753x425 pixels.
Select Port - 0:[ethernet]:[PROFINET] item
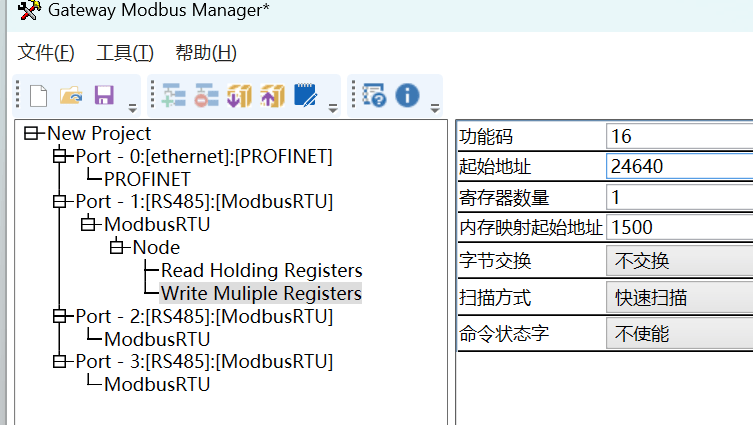[204, 157]
